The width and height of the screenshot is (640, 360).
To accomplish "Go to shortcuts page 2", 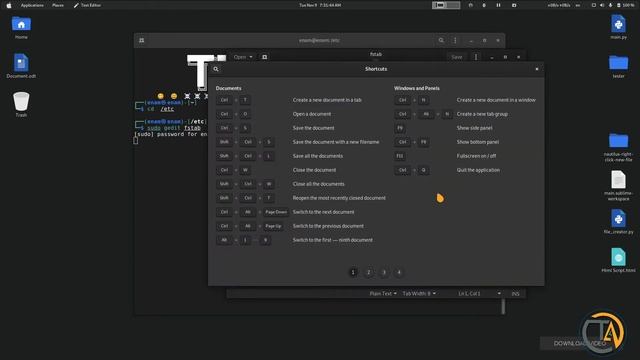I will tap(369, 272).
